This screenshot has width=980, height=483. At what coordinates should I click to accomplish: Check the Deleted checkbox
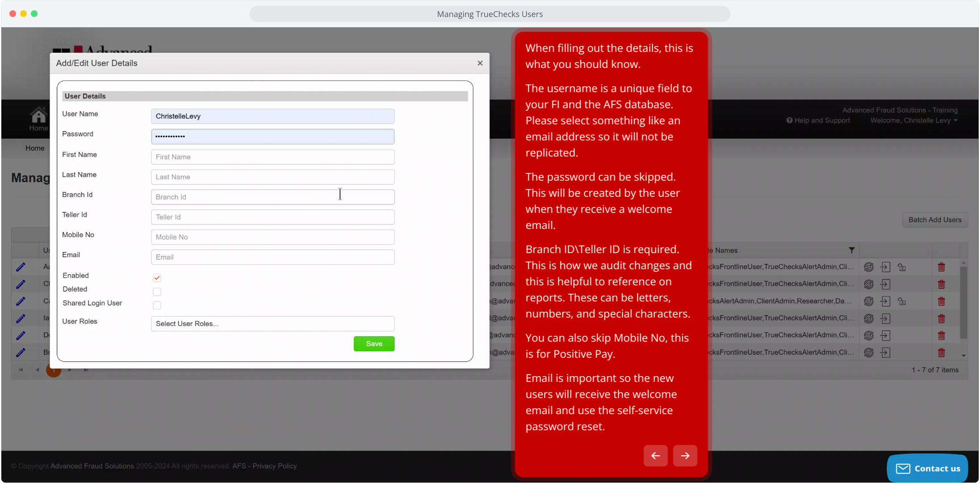click(x=157, y=292)
